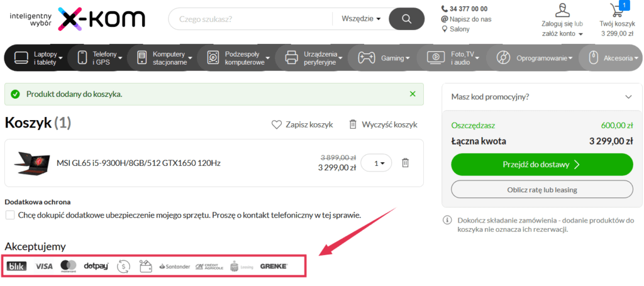Click the map pin Salony icon
This screenshot has height=286, width=644.
pos(445,29)
